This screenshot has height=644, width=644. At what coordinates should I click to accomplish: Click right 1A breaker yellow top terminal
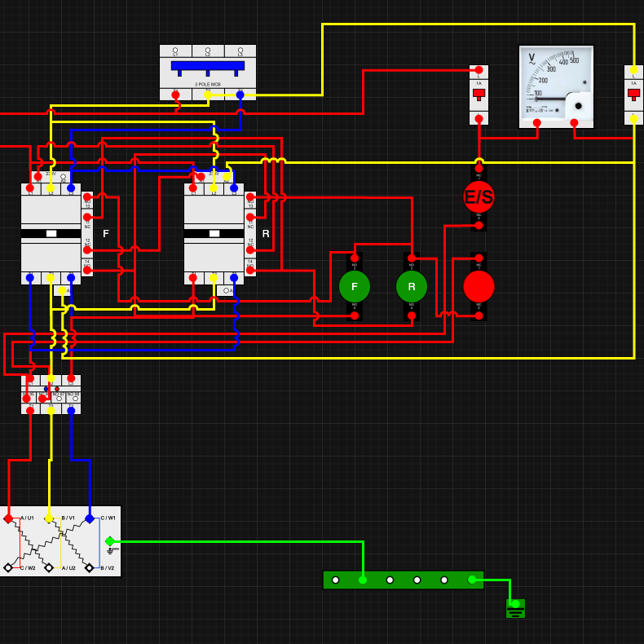(633, 70)
